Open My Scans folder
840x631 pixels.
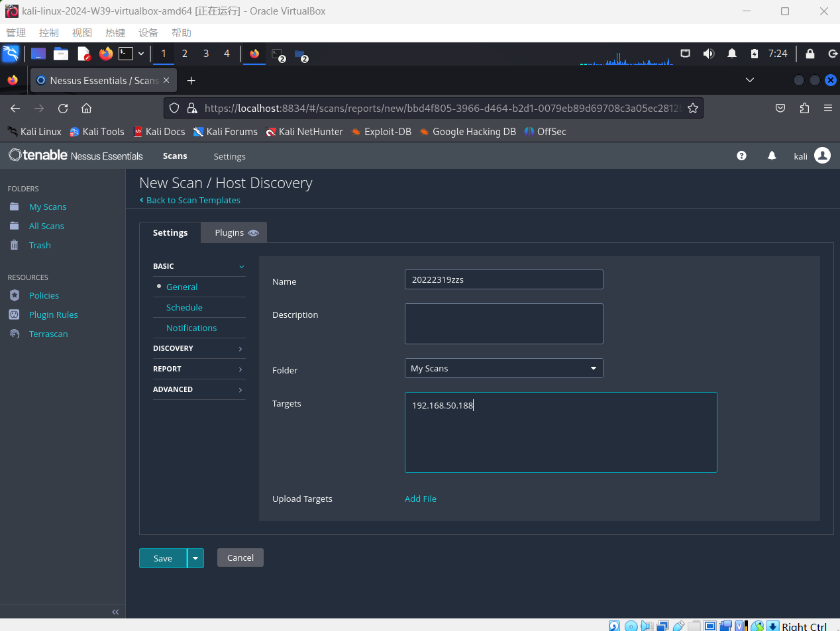(x=48, y=207)
